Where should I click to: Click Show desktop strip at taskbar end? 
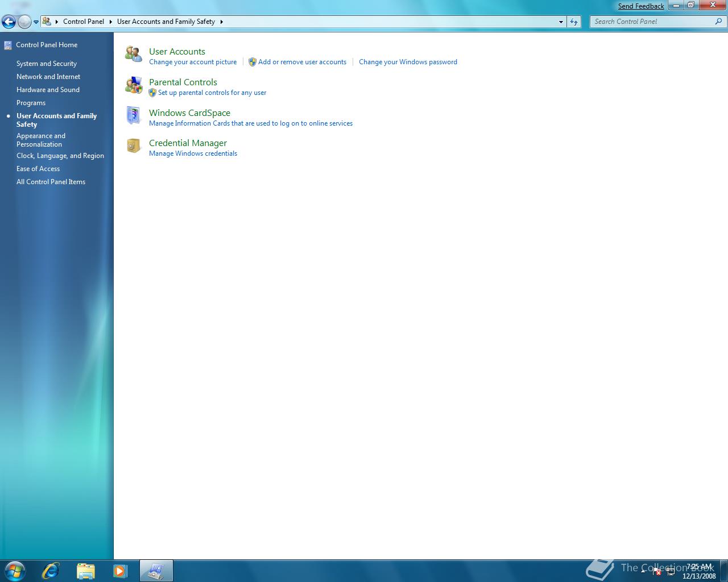tap(723, 571)
